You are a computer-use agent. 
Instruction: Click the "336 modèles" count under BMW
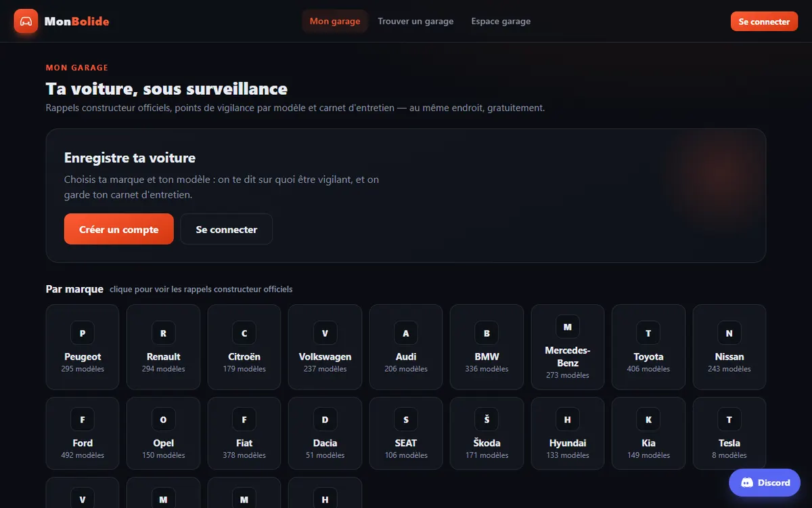click(x=487, y=369)
